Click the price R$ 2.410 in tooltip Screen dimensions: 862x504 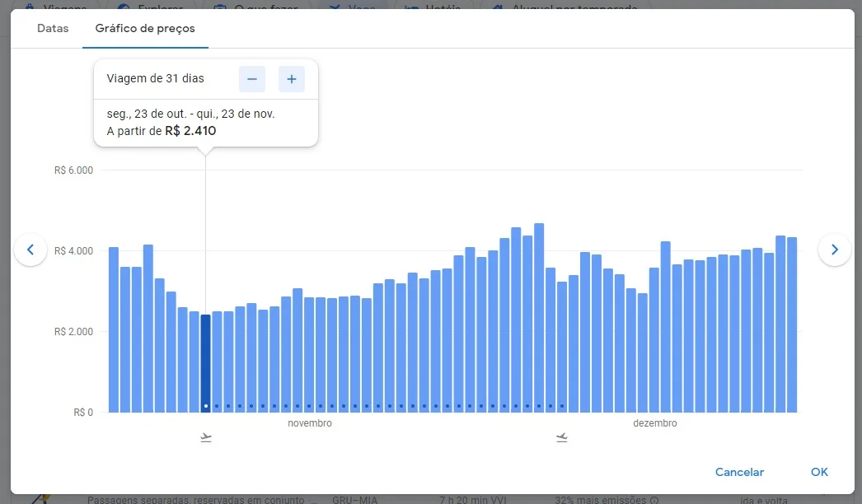click(x=190, y=131)
